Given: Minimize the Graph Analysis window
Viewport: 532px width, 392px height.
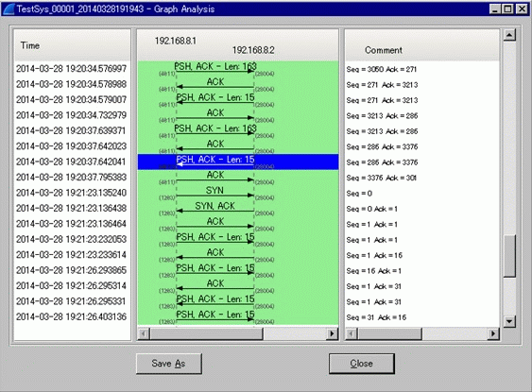Looking at the screenshot, I should tap(495, 9).
